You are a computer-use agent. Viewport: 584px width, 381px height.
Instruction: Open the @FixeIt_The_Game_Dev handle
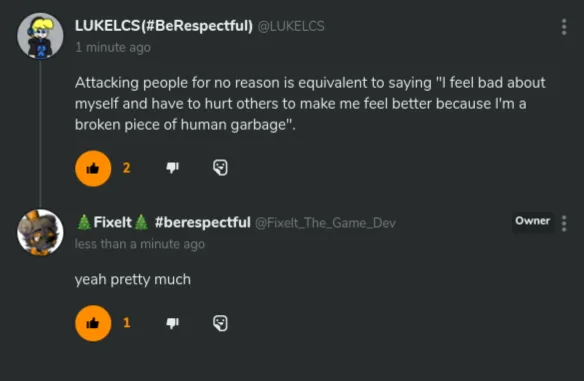(x=325, y=223)
